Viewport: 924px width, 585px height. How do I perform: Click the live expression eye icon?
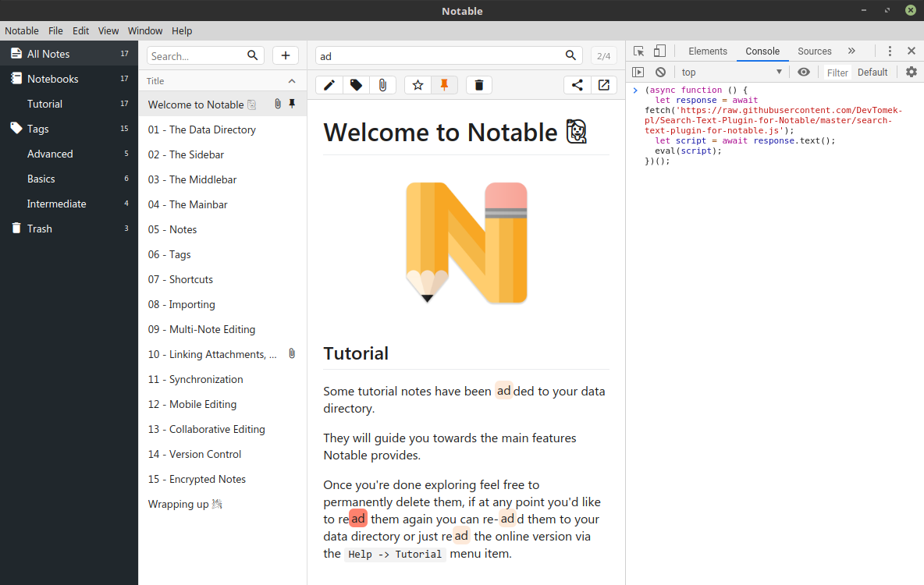(x=804, y=72)
